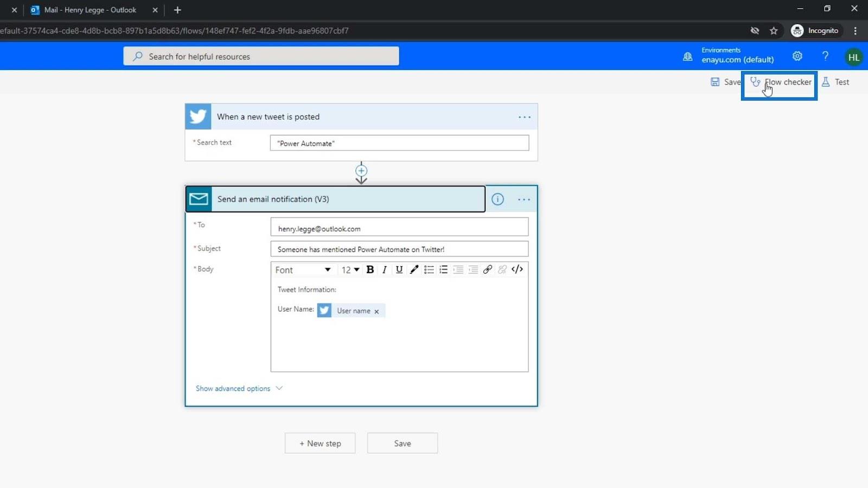The height and width of the screenshot is (488, 868).
Task: Click the browser address bar URL
Action: click(174, 31)
